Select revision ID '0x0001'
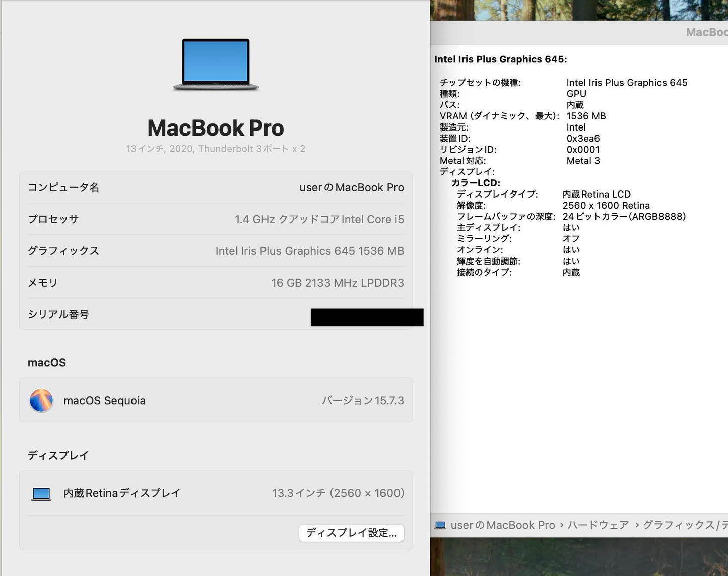 point(583,150)
